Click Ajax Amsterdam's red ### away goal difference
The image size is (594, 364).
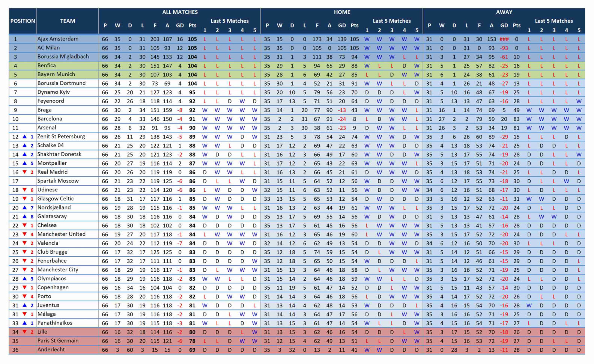pyautogui.click(x=504, y=39)
